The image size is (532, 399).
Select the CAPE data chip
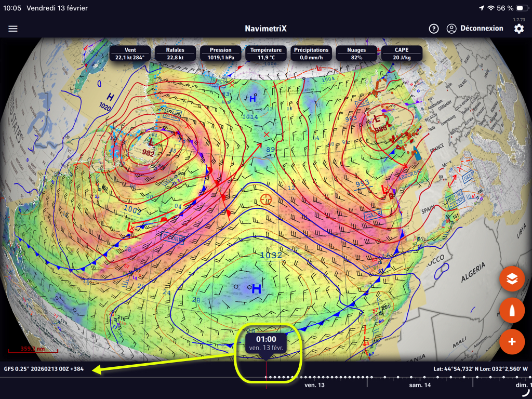point(402,54)
